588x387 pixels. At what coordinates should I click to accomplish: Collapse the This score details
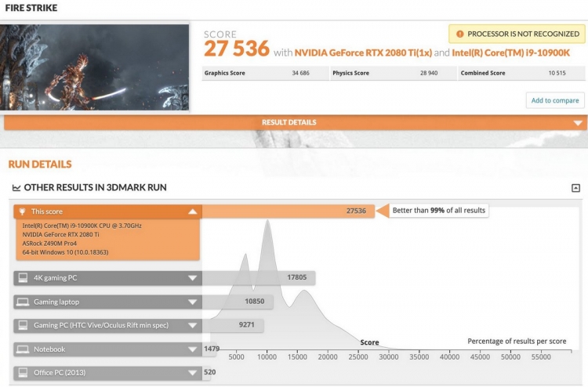click(x=192, y=212)
